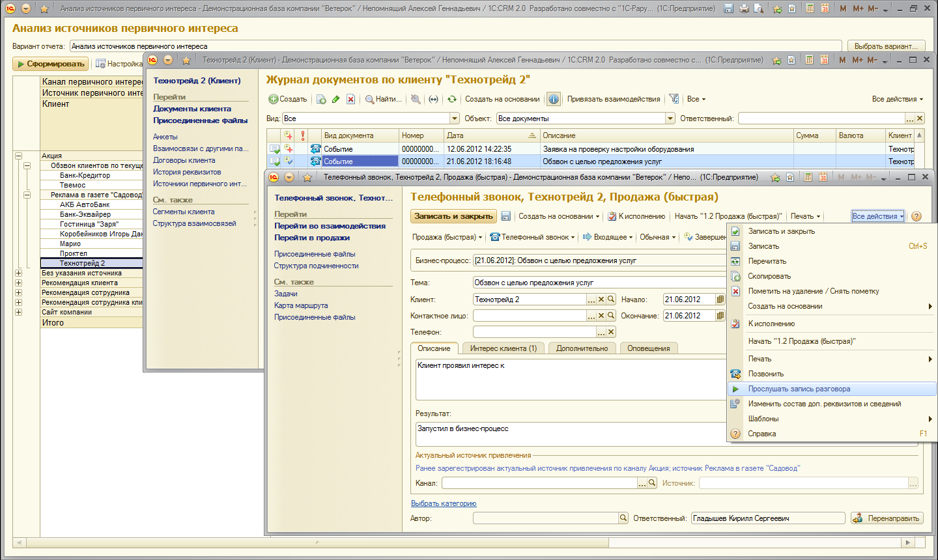Open the Объект dropdown in journal window

click(x=670, y=119)
